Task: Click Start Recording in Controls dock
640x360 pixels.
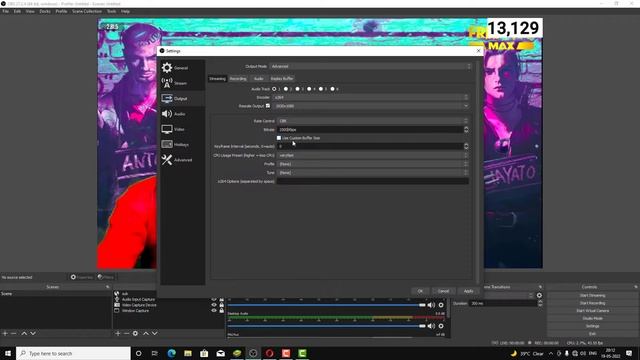Action: [x=592, y=303]
